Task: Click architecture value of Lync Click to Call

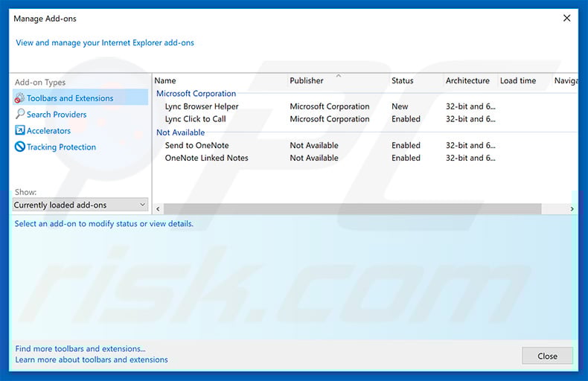Action: tap(470, 119)
